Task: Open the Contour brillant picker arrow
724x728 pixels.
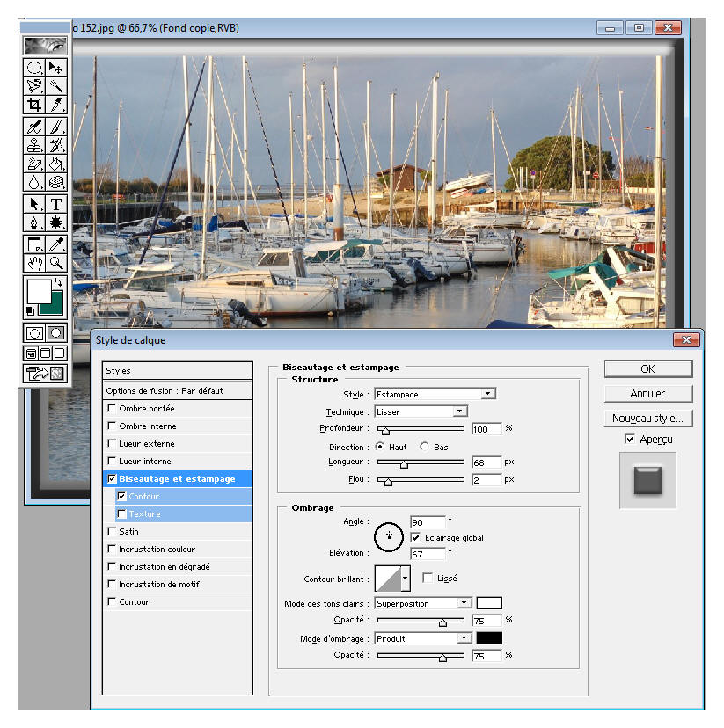Action: pos(405,579)
